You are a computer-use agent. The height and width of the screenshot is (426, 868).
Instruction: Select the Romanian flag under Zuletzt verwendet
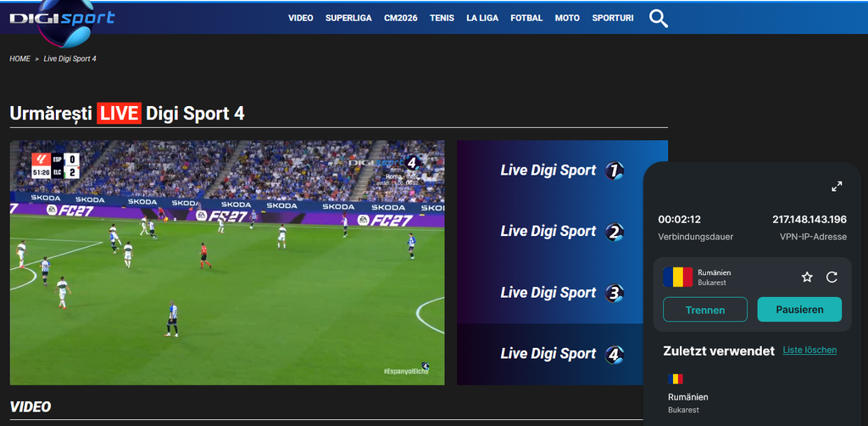(x=676, y=379)
